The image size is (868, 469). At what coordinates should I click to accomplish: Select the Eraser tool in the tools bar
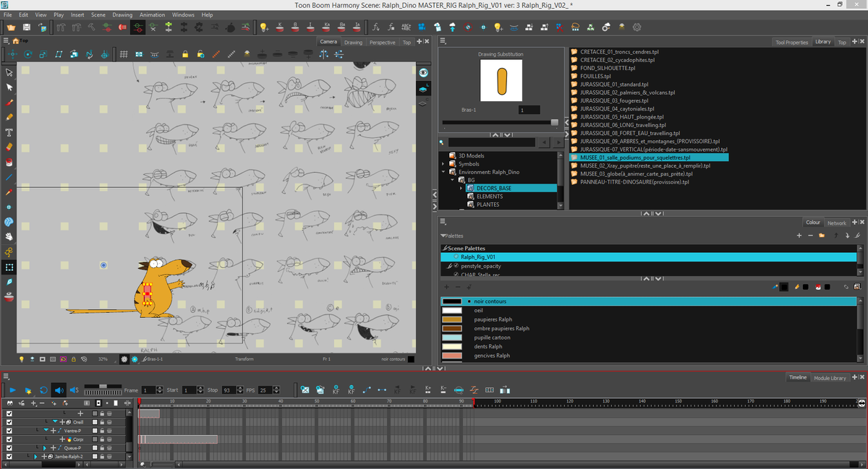point(9,147)
